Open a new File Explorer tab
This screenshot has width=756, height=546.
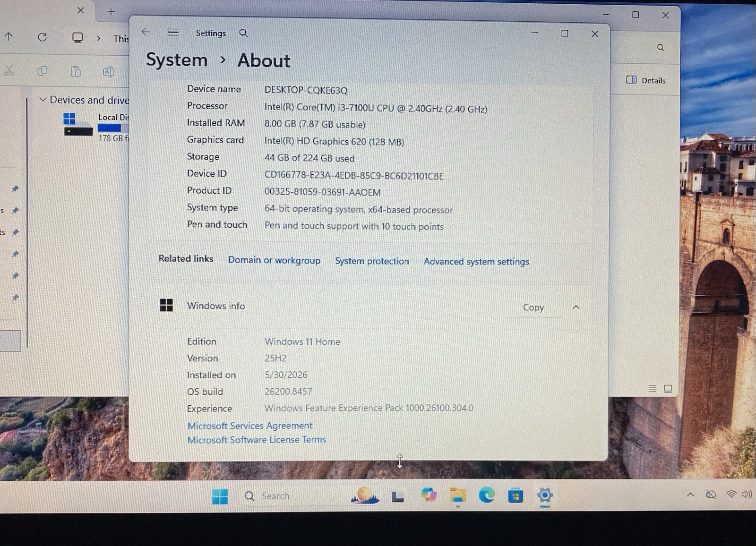(x=111, y=11)
